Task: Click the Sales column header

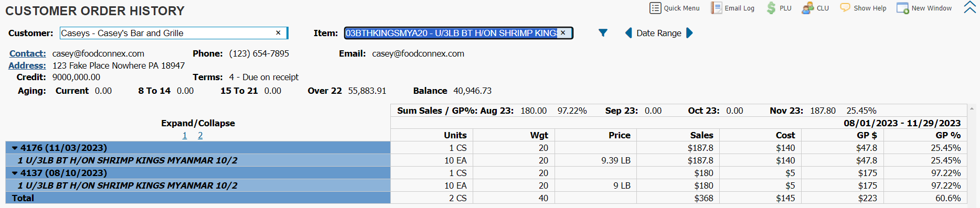Action: tap(701, 135)
